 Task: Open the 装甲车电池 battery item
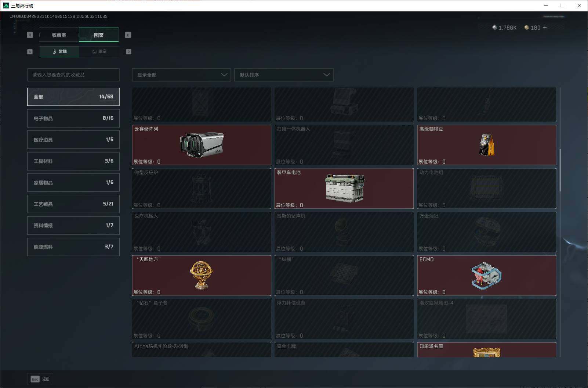344,188
